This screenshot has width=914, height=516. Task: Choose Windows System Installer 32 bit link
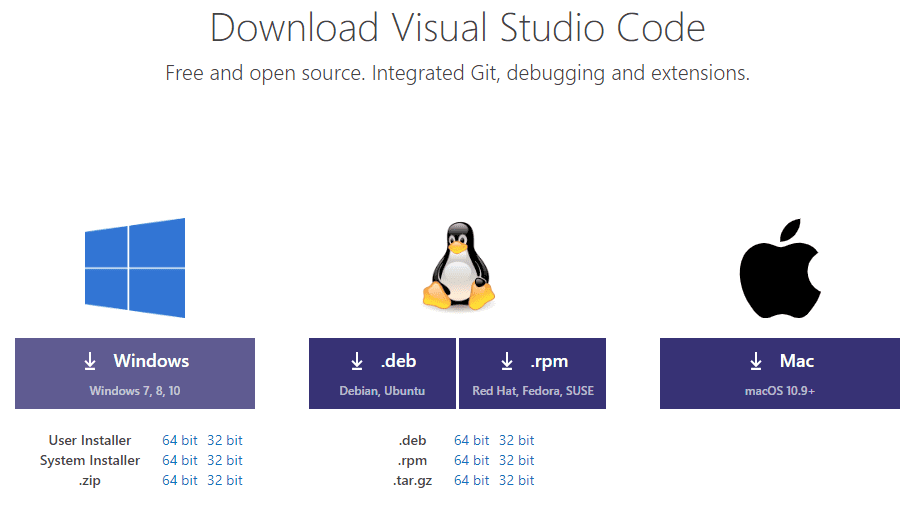click(x=225, y=460)
